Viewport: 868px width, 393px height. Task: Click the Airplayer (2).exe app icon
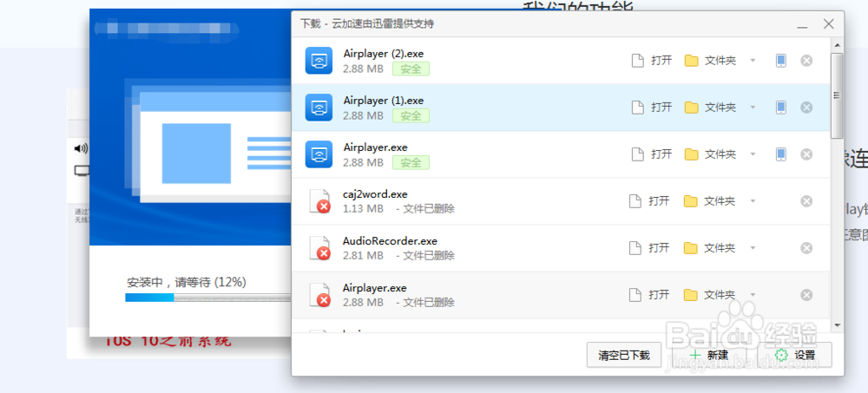319,61
